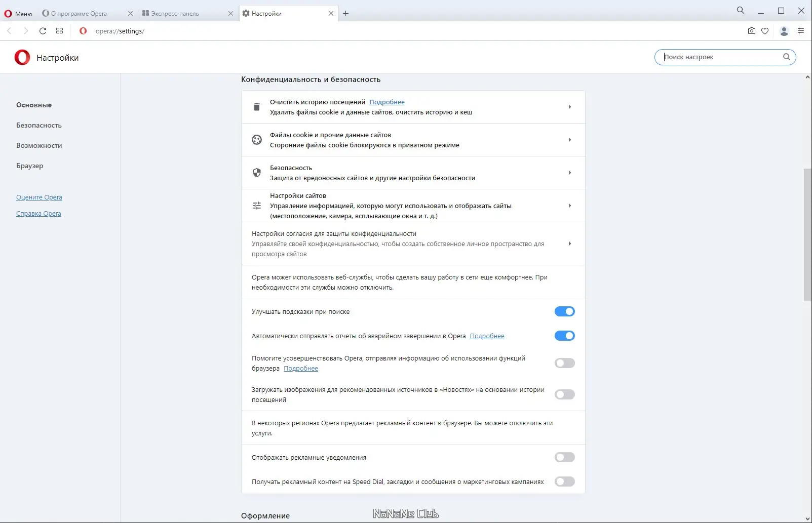This screenshot has width=812, height=523.
Task: Close the Настройки tab
Action: pos(331,14)
